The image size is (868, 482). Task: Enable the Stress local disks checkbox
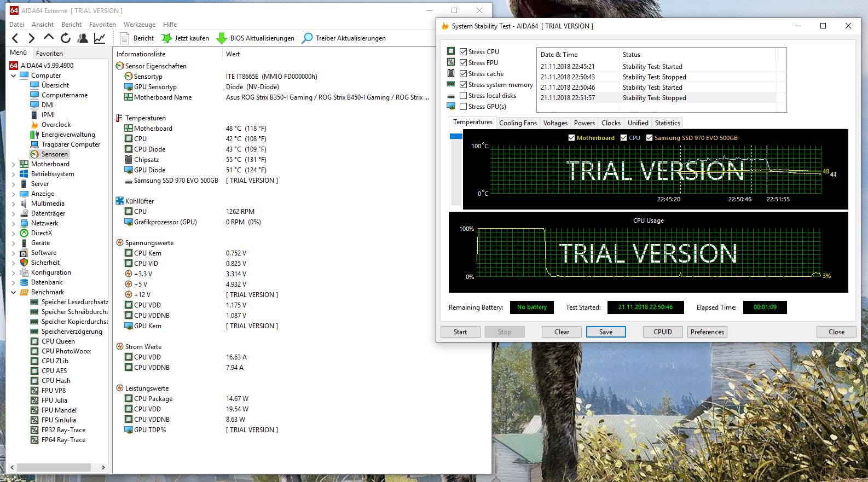click(x=464, y=96)
